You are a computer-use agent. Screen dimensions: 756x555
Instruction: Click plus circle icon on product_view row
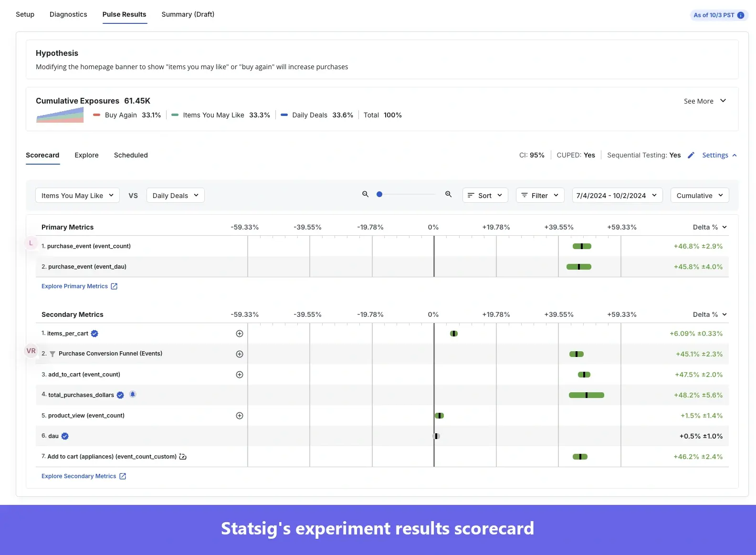coord(240,416)
